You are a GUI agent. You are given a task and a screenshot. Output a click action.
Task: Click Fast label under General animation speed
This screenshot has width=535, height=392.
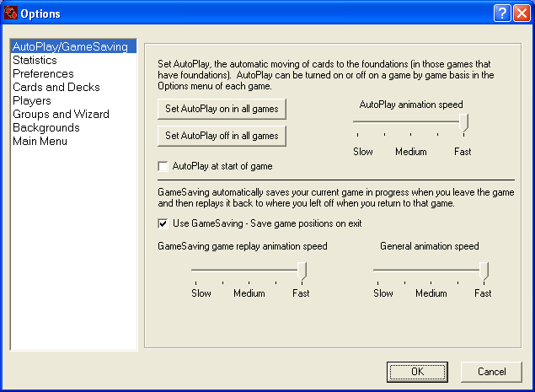pyautogui.click(x=483, y=293)
